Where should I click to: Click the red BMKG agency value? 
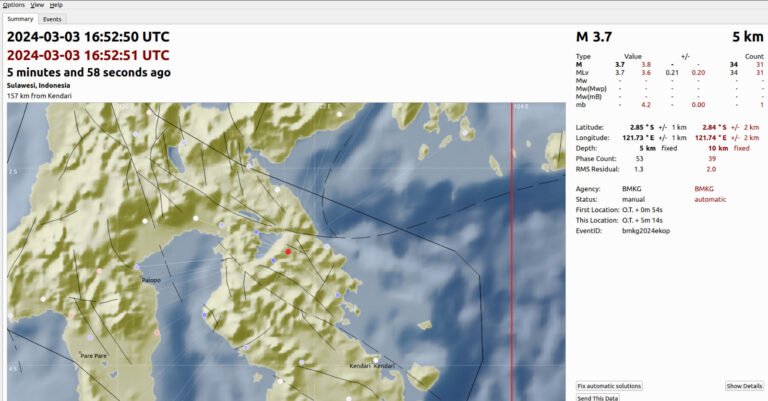(704, 189)
